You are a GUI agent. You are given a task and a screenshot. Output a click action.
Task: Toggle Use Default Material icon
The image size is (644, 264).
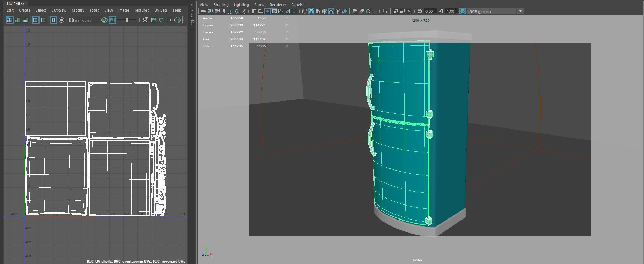(x=318, y=11)
